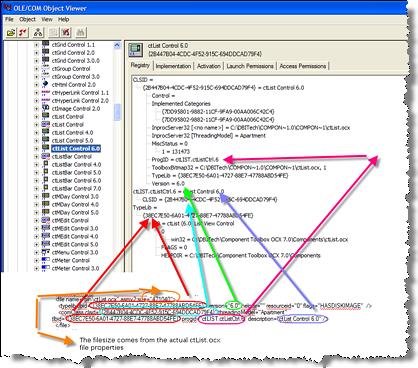Toggle the Expert Mode tree toolbar icon
This screenshot has height=368, width=418.
[x=38, y=33]
